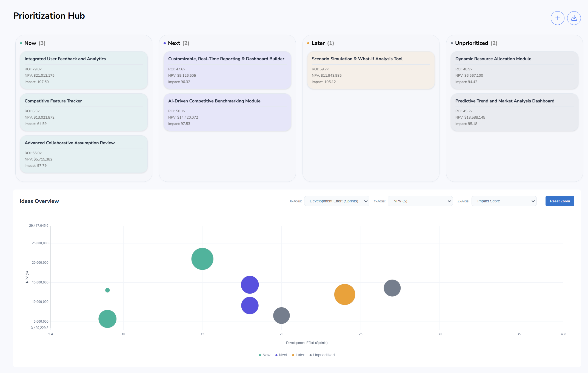
Task: Click the plus add idea icon
Action: coord(557,18)
